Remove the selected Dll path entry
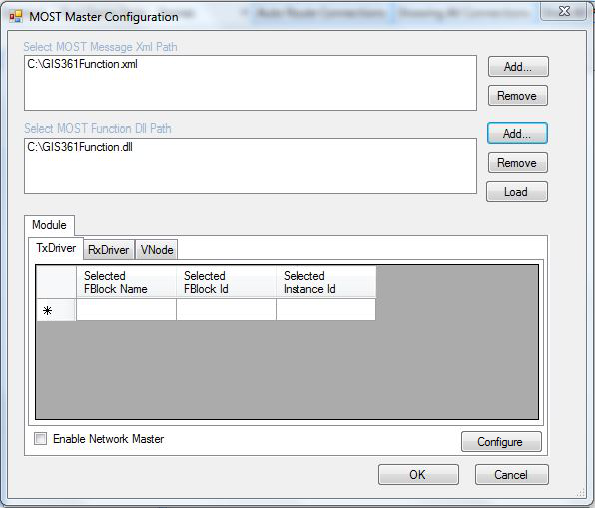The image size is (599, 508). (518, 163)
